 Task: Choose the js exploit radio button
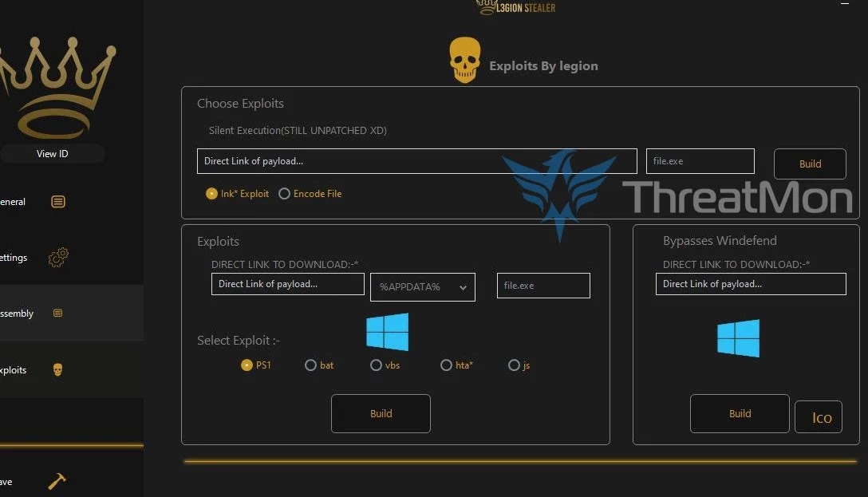(x=514, y=365)
